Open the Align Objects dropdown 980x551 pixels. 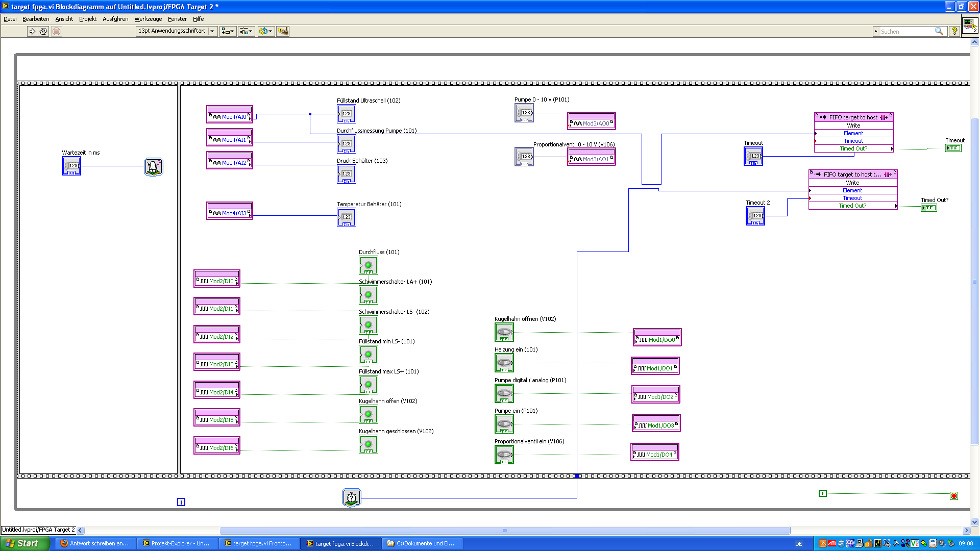pyautogui.click(x=228, y=31)
